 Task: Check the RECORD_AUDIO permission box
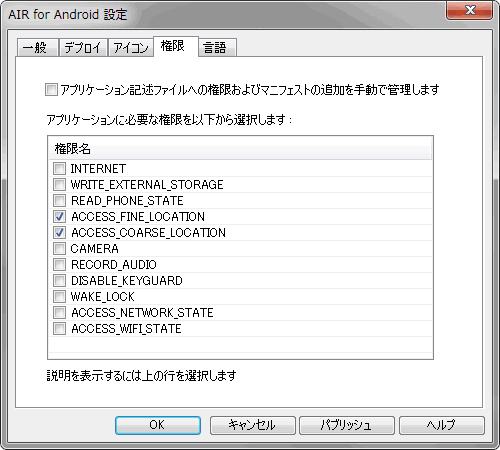tap(59, 265)
